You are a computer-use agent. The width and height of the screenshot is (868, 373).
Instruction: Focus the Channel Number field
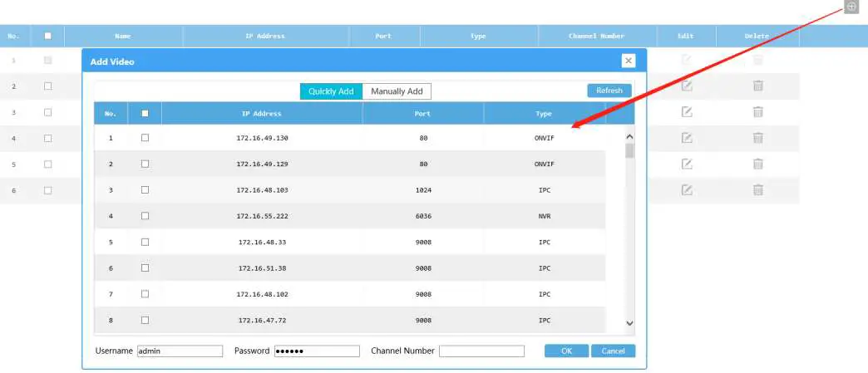tap(481, 351)
